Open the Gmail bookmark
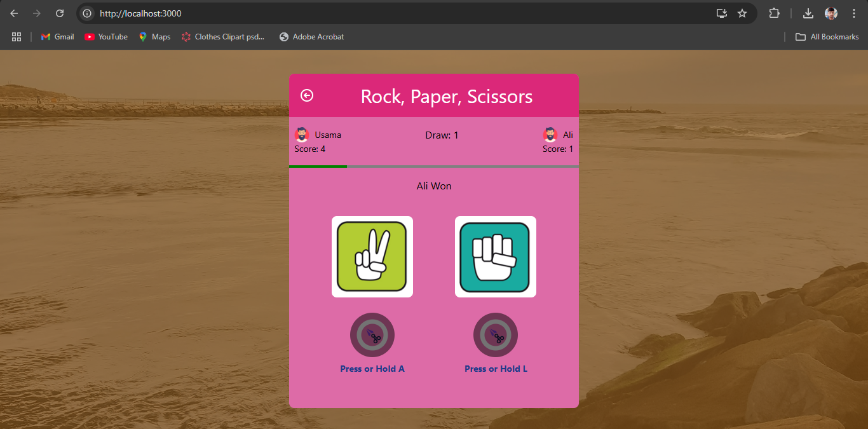This screenshot has width=868, height=429. (57, 37)
